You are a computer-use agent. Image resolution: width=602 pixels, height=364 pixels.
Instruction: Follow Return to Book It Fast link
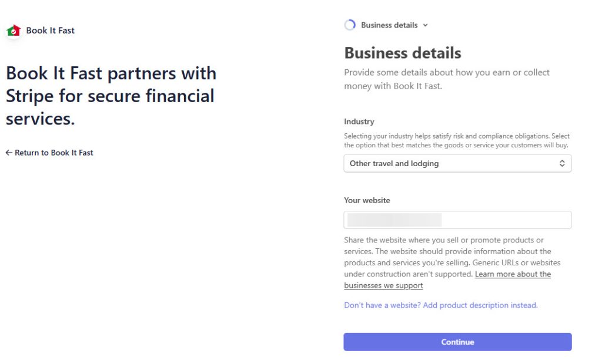[54, 153]
